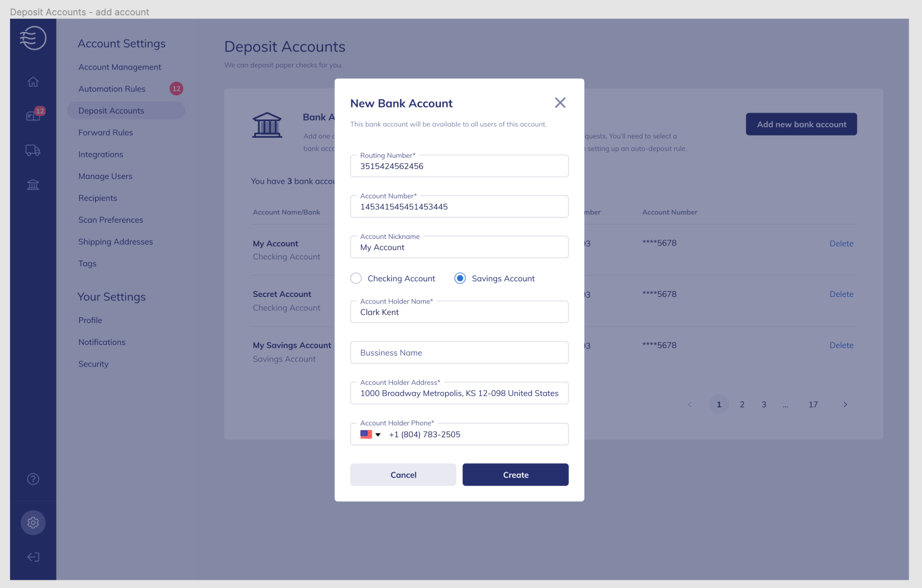Click the app logo in the sidebar
Viewport: 922px width, 588px height.
click(x=33, y=38)
